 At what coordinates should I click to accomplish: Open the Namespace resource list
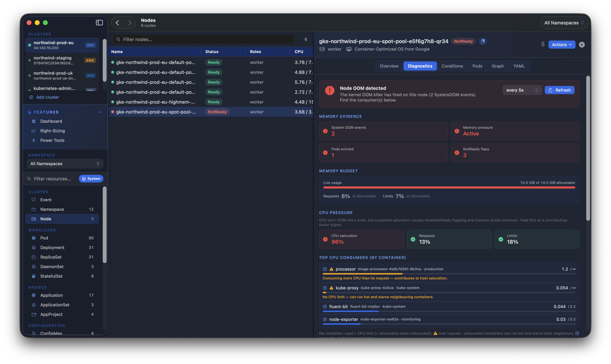click(x=62, y=209)
